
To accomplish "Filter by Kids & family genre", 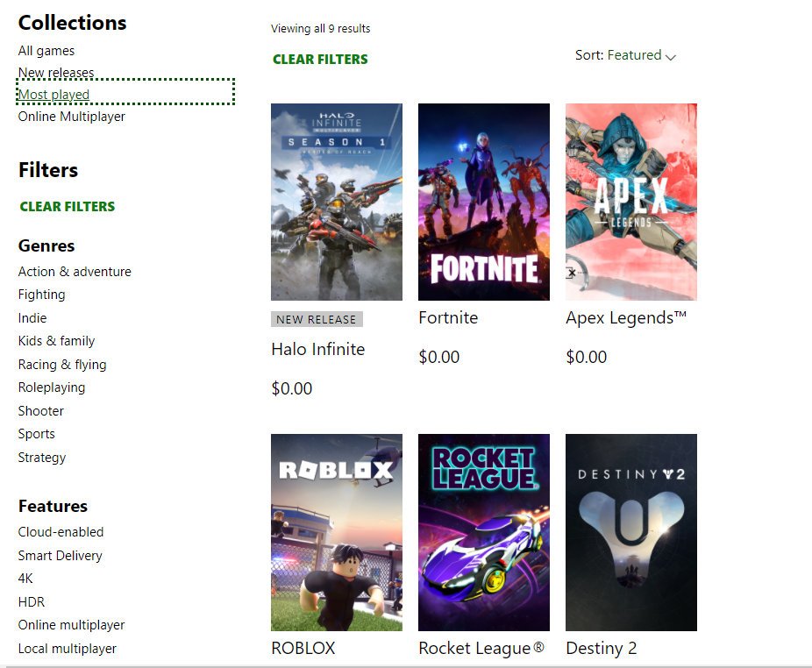I will tap(56, 341).
